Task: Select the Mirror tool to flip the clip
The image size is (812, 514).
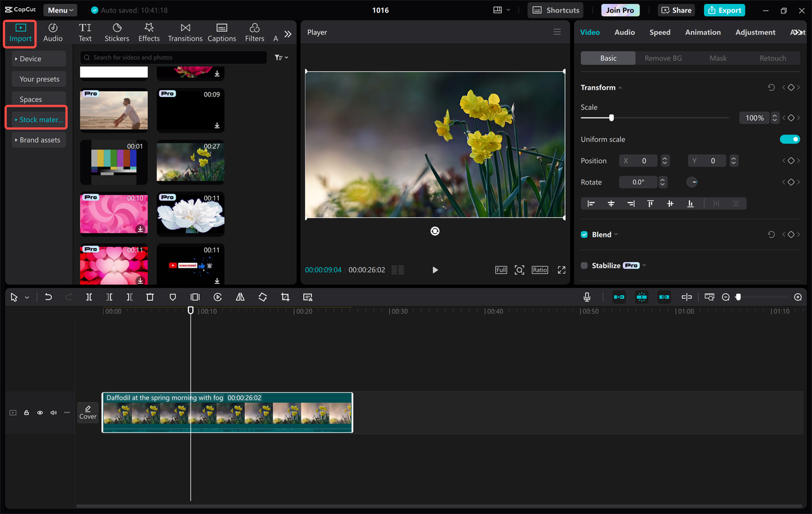Action: [240, 296]
